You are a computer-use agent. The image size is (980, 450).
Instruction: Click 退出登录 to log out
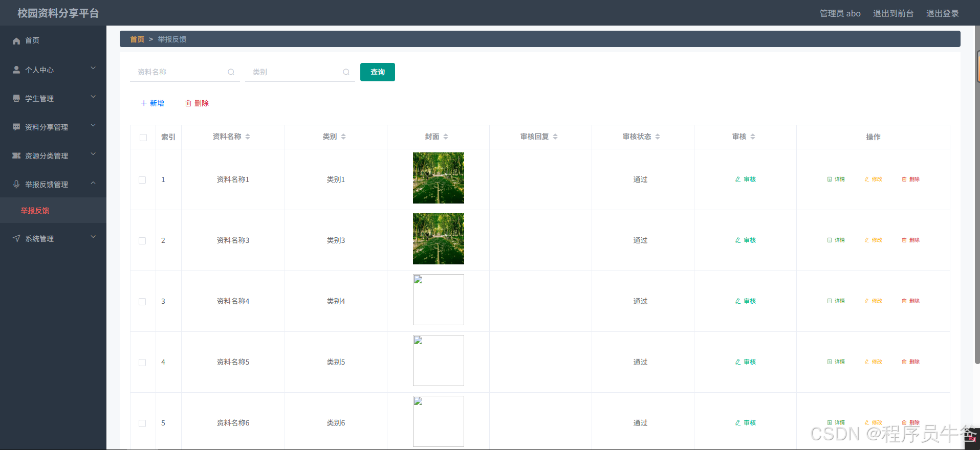point(943,13)
